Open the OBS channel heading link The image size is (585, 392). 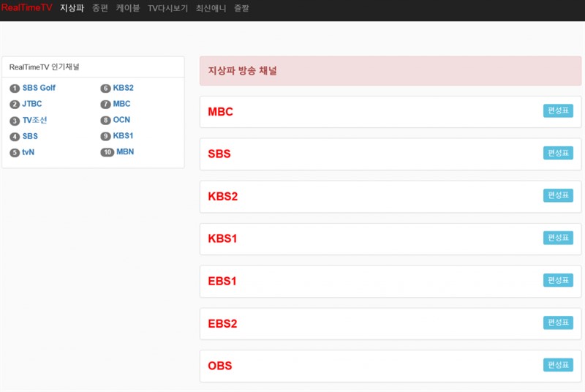pyautogui.click(x=220, y=366)
